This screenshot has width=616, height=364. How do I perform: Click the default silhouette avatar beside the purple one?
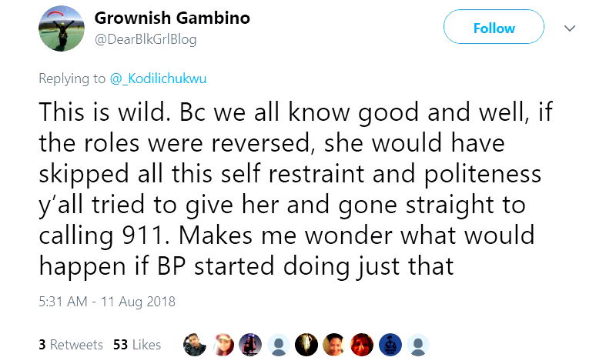pyautogui.click(x=278, y=345)
